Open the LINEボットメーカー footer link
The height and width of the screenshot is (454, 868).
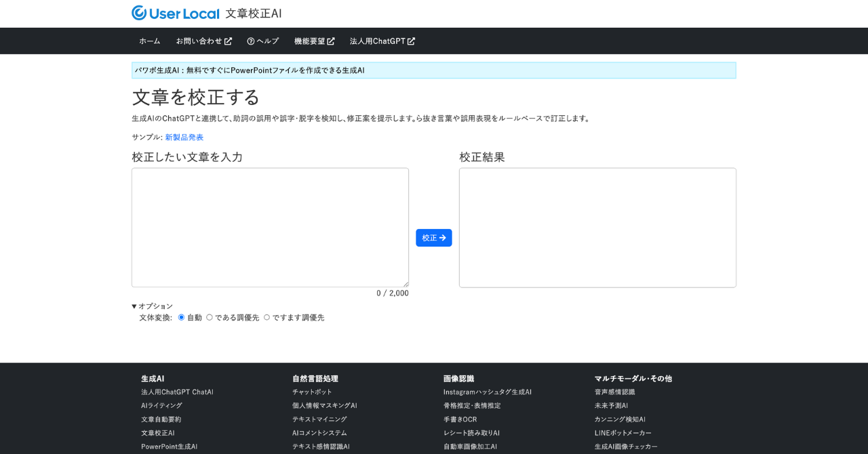click(x=623, y=433)
